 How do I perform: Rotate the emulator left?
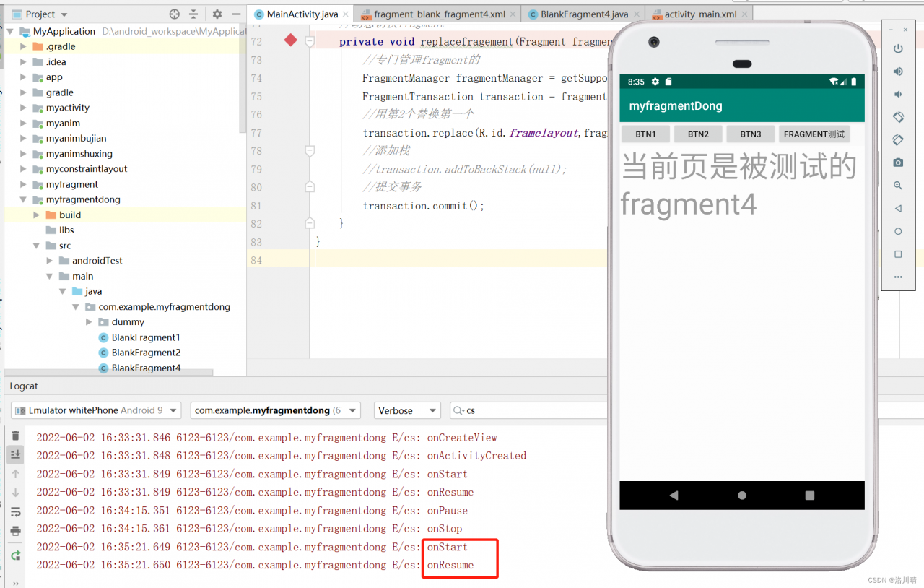[x=898, y=117]
